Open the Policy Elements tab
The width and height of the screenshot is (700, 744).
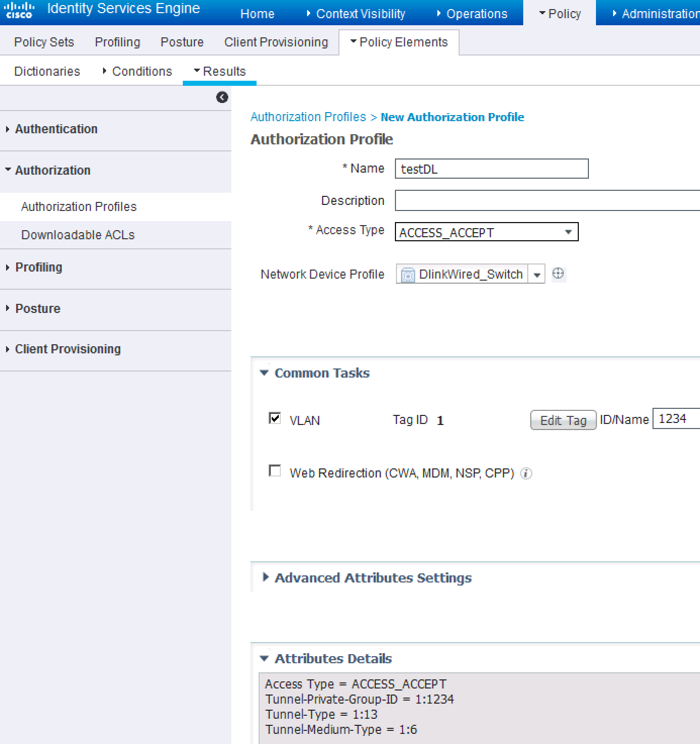coord(399,42)
